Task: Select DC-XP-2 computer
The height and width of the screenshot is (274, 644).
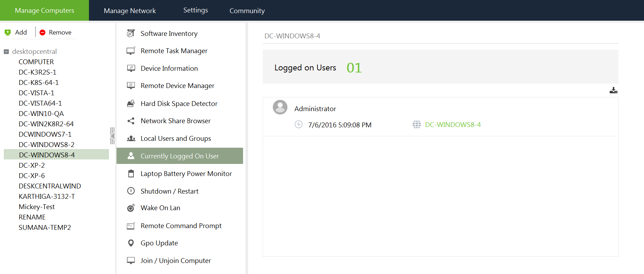Action: pyautogui.click(x=32, y=165)
